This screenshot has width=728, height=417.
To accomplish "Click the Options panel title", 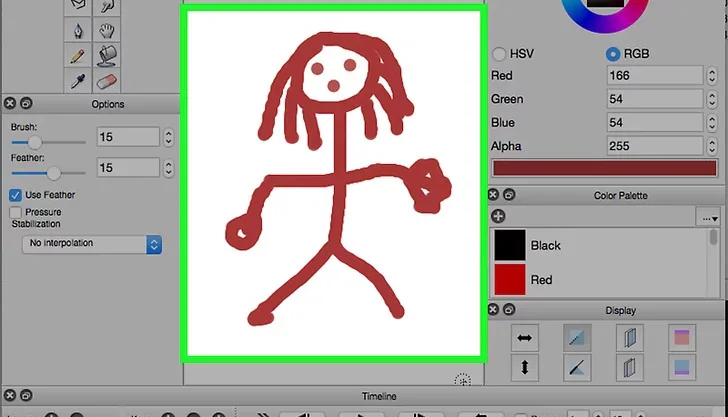I will [108, 104].
